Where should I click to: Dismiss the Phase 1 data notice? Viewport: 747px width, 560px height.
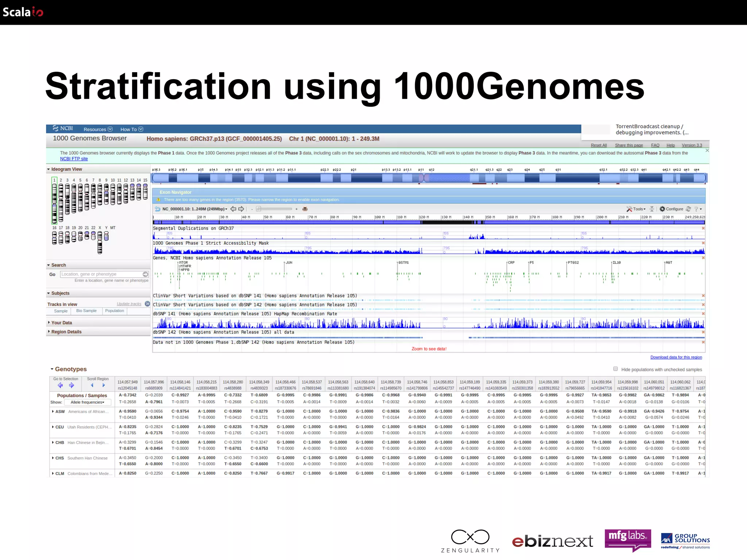click(707, 150)
